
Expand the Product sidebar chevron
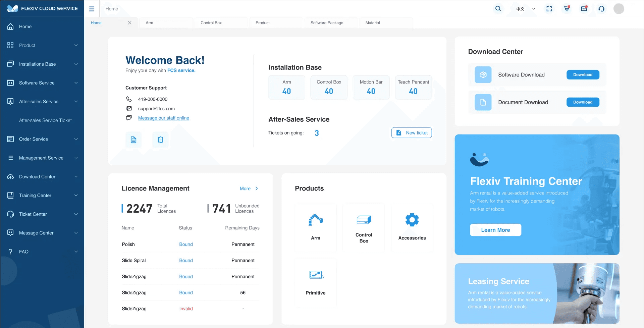(76, 45)
